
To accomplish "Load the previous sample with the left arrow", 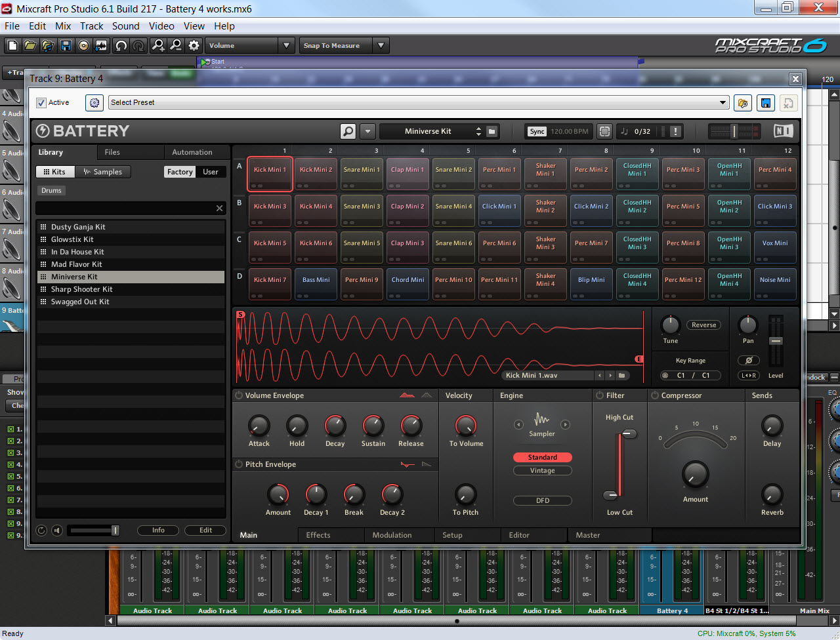I will tap(599, 376).
